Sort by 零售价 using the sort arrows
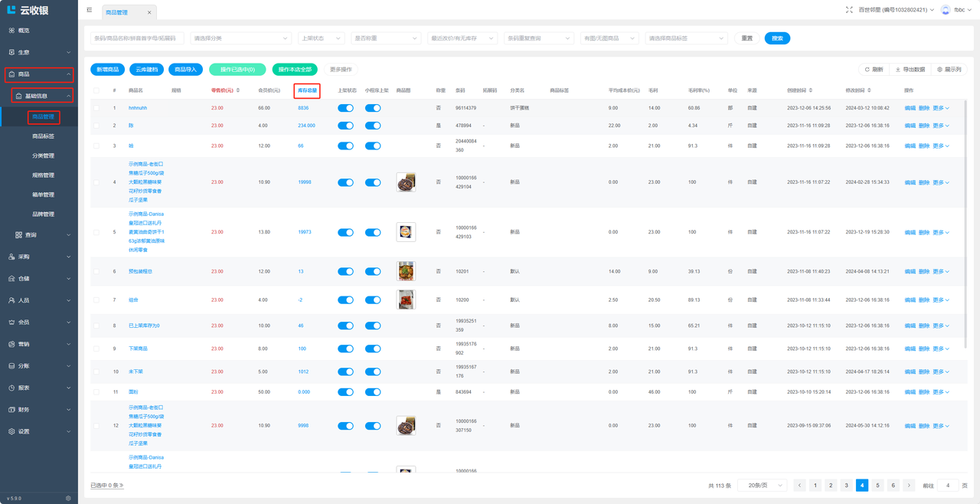 click(237, 90)
